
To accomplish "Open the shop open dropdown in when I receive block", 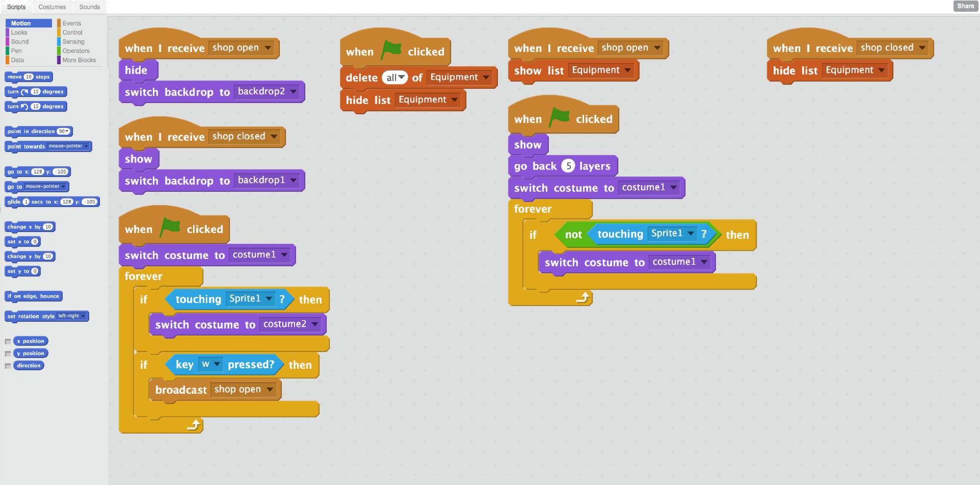I will pos(268,48).
